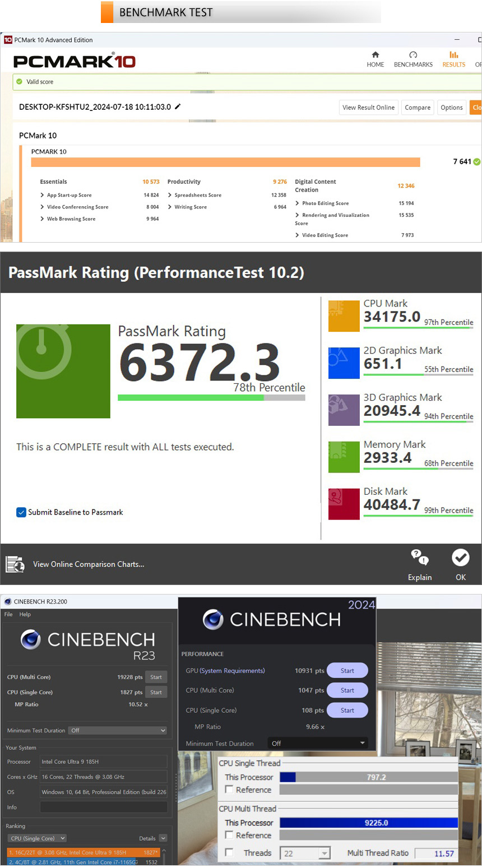Image resolution: width=482 pixels, height=868 pixels.
Task: Open the File menu in Cinebench R23
Action: (8, 614)
